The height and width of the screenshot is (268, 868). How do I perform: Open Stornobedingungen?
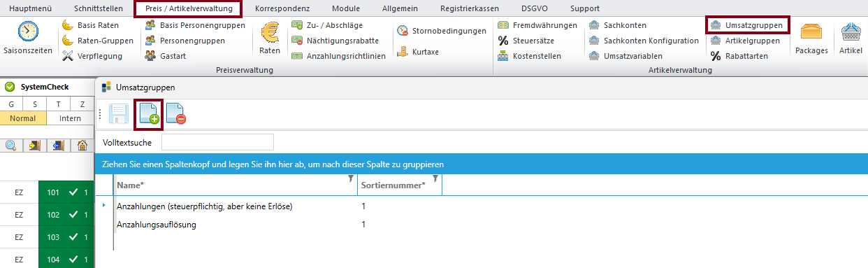pyautogui.click(x=441, y=31)
